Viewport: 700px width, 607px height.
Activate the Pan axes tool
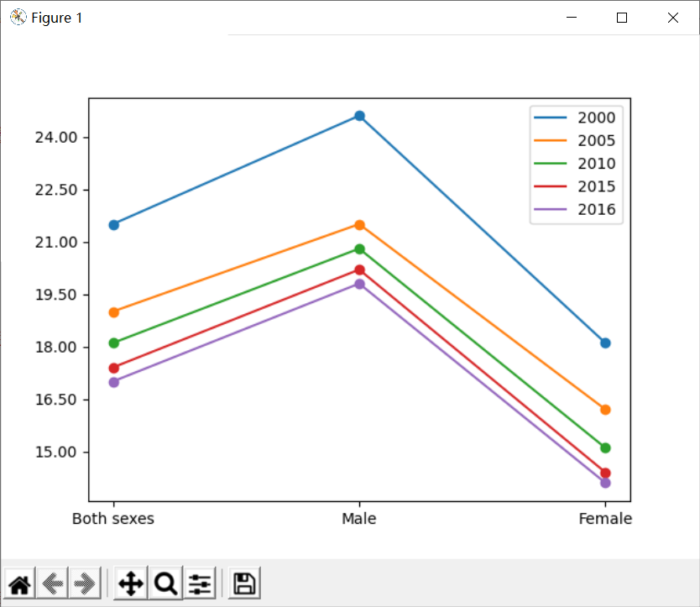pos(131,583)
